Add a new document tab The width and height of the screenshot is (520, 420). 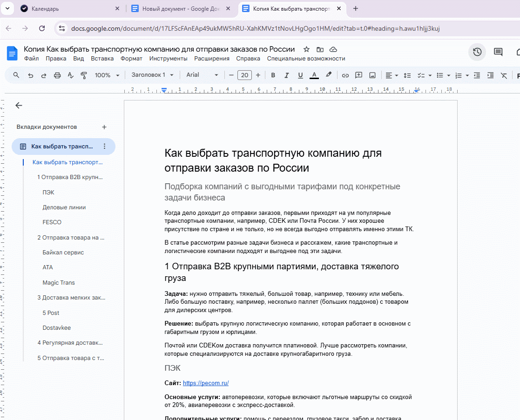[x=104, y=127]
